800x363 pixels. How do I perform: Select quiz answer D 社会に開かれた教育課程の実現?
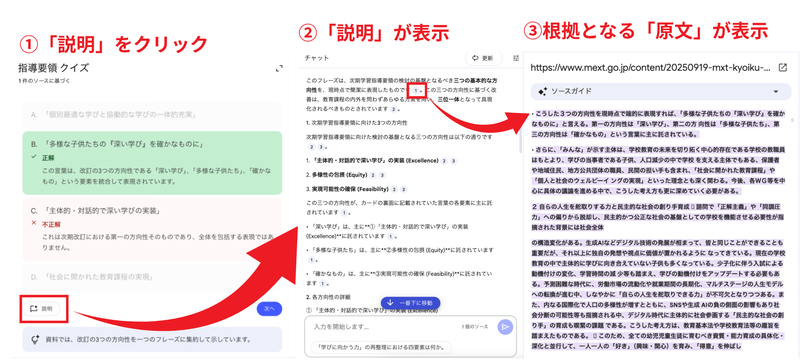coord(152,277)
